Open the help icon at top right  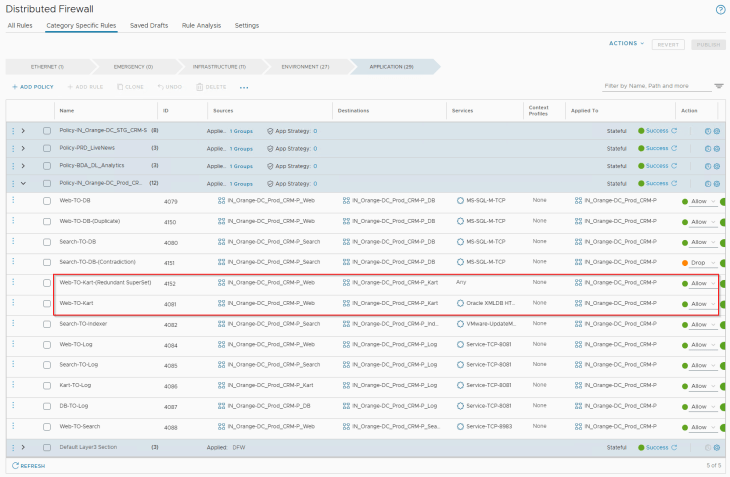point(720,9)
